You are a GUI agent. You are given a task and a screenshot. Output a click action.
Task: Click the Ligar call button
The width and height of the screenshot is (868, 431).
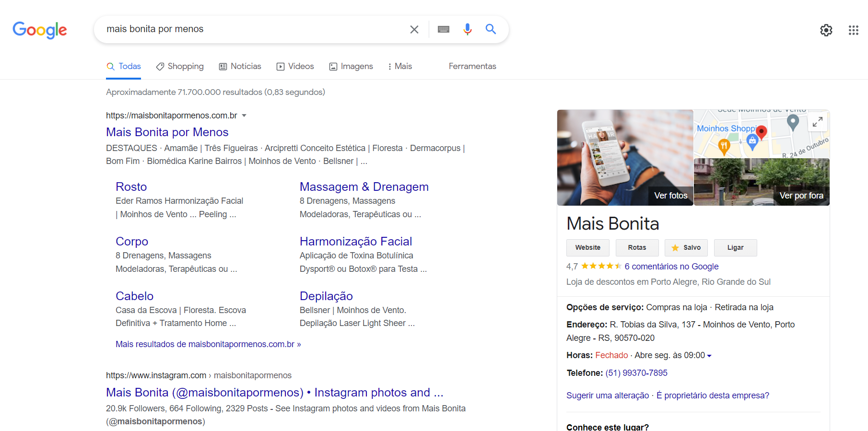pyautogui.click(x=735, y=248)
